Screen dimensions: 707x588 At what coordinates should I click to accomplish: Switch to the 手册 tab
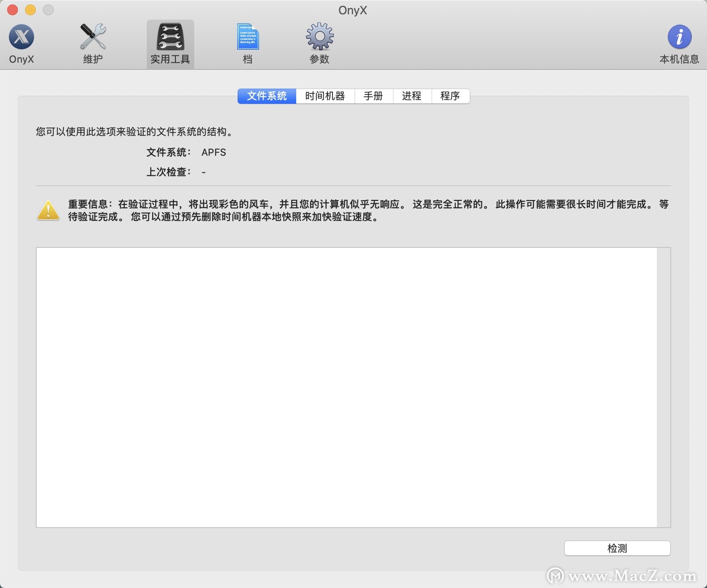tap(374, 96)
